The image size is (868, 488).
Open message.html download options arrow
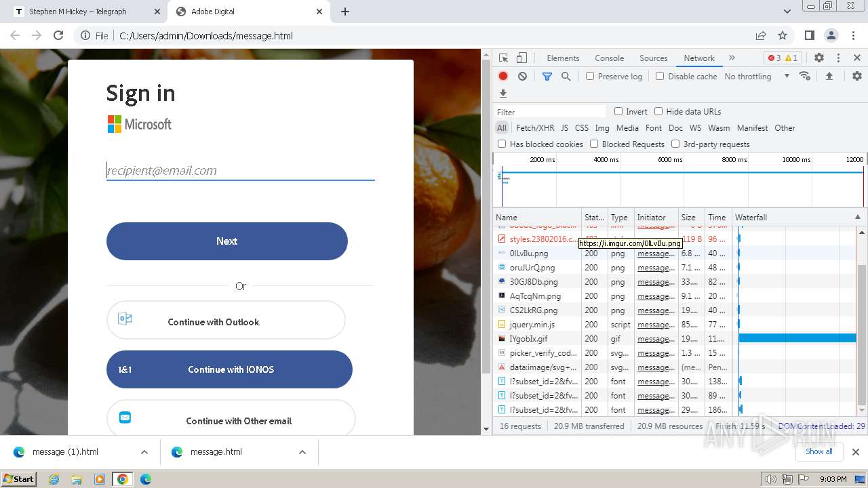(302, 452)
